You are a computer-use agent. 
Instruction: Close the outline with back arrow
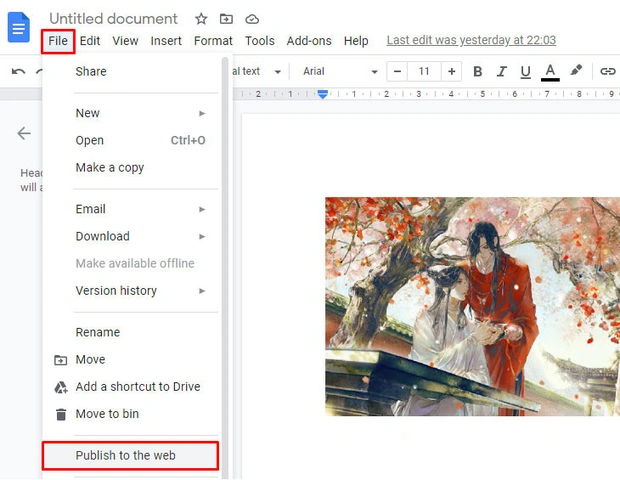(24, 133)
